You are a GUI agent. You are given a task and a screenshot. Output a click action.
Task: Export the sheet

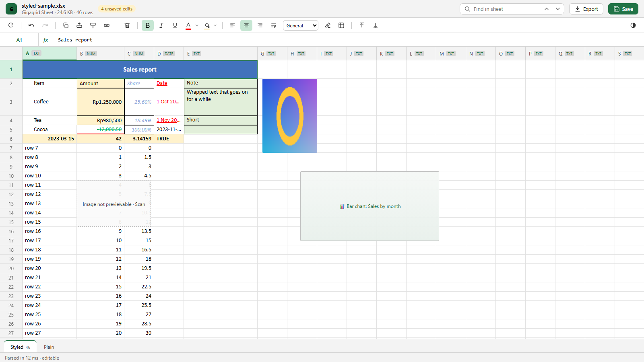(586, 9)
